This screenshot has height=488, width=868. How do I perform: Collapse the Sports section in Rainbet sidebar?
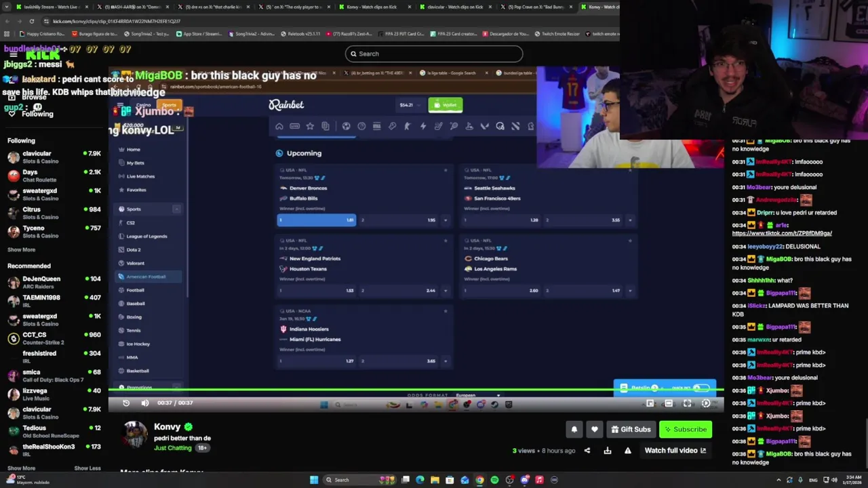[176, 209]
